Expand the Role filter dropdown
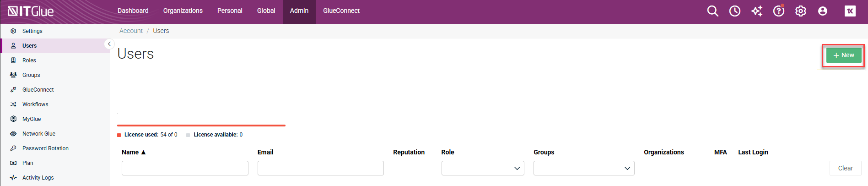The height and width of the screenshot is (186, 868). coord(483,168)
